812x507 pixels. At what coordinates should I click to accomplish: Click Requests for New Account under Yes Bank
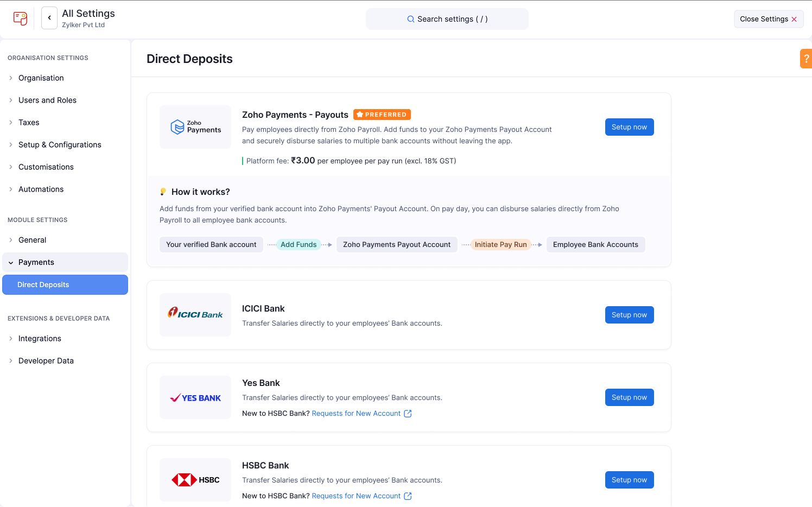(x=357, y=413)
